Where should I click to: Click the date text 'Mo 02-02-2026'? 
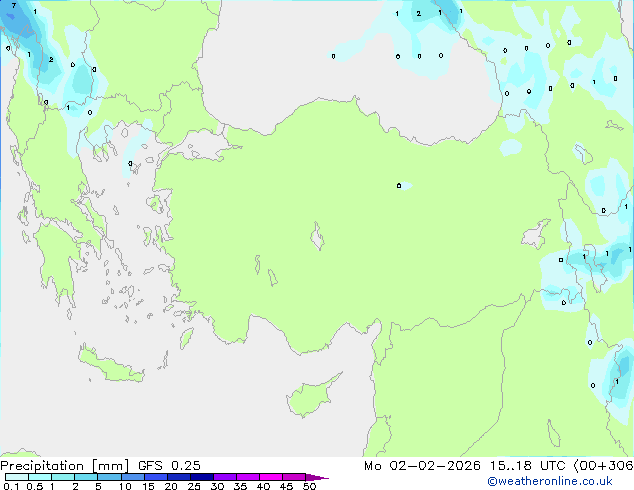[422, 466]
